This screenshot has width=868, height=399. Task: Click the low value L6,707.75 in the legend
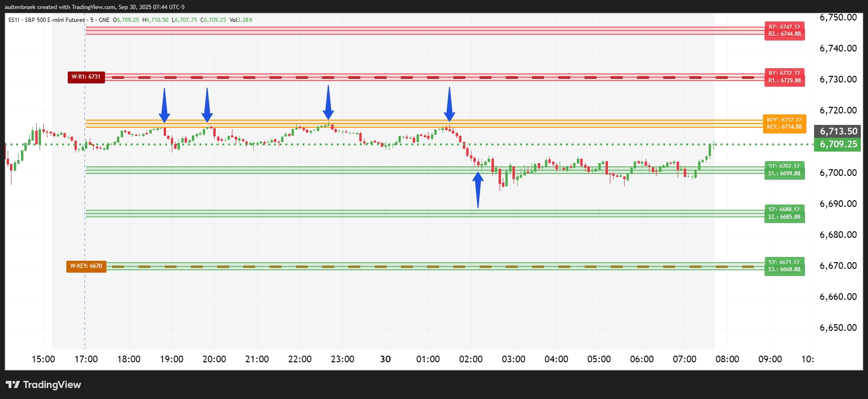point(184,20)
